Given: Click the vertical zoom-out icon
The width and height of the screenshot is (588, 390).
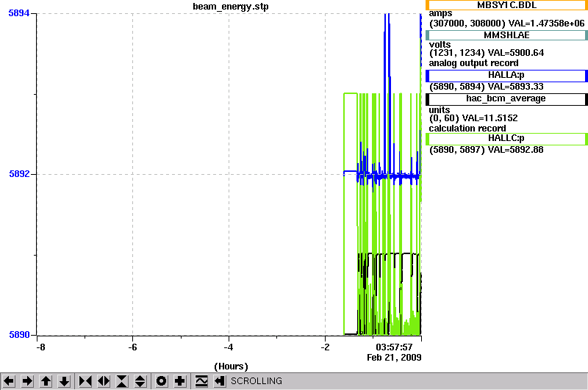Looking at the screenshot, I should click(x=140, y=381).
